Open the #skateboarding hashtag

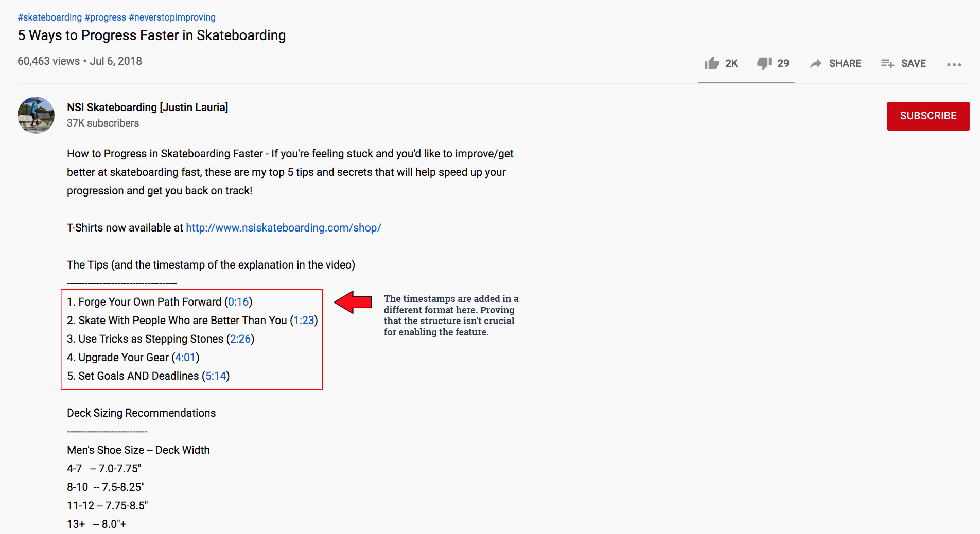pos(50,17)
